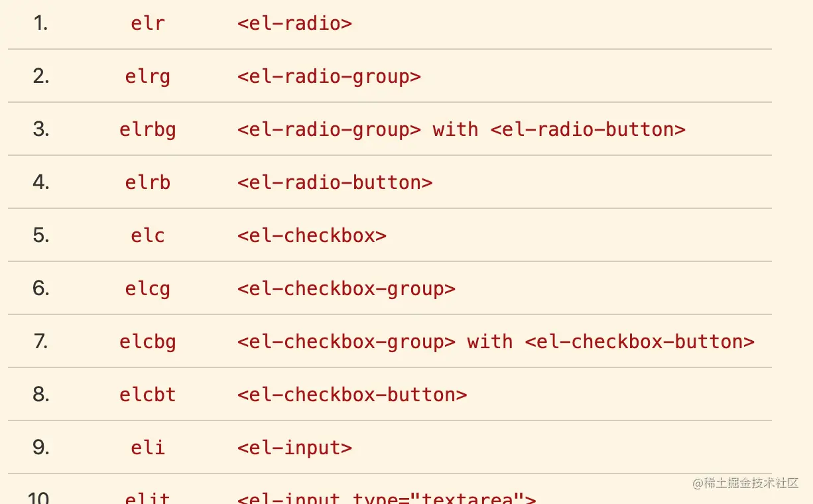Click the 'elc' snippet prefix
813x504 pixels.
[x=148, y=235]
